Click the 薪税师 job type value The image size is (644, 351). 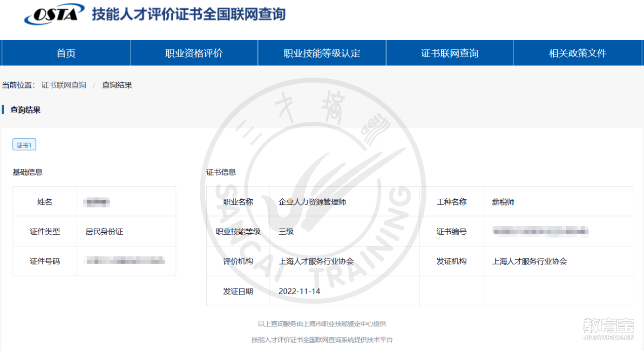[x=503, y=202]
